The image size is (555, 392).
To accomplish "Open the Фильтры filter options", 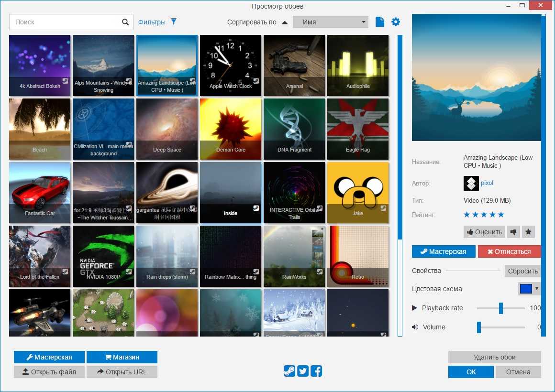I will click(157, 22).
